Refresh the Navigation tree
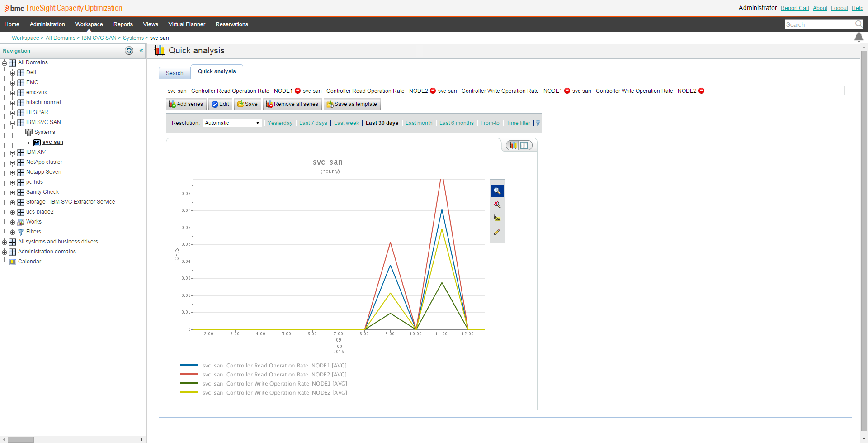The width and height of the screenshot is (868, 443). coord(129,51)
